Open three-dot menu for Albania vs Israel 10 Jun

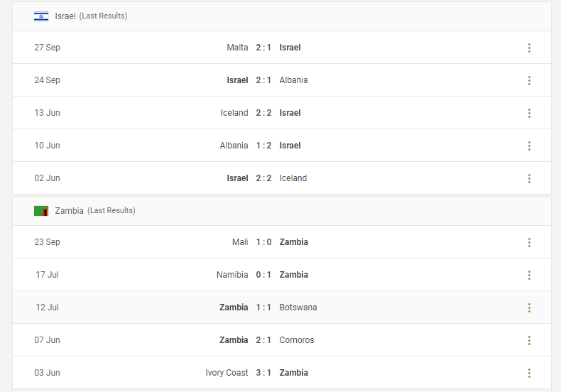(x=529, y=146)
